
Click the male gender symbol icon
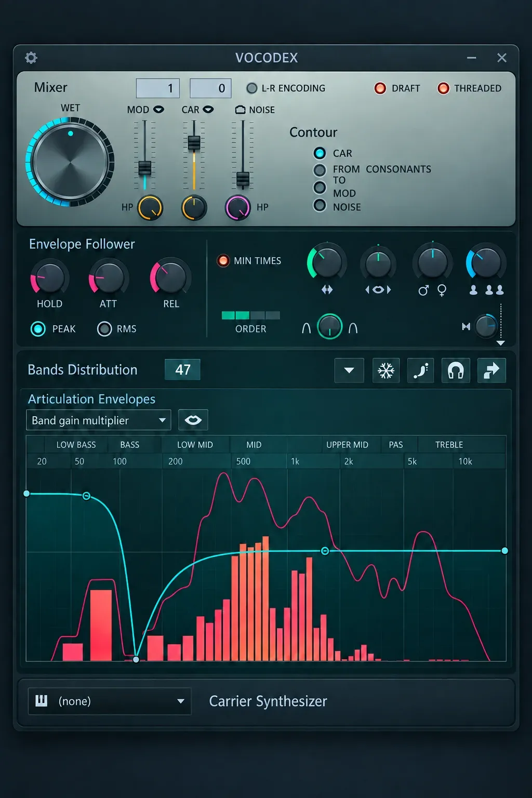[423, 290]
